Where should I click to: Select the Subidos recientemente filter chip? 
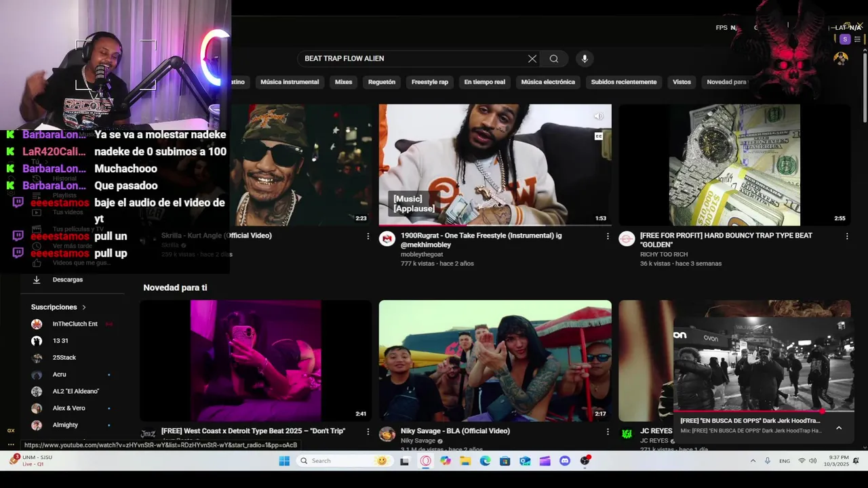tap(624, 82)
